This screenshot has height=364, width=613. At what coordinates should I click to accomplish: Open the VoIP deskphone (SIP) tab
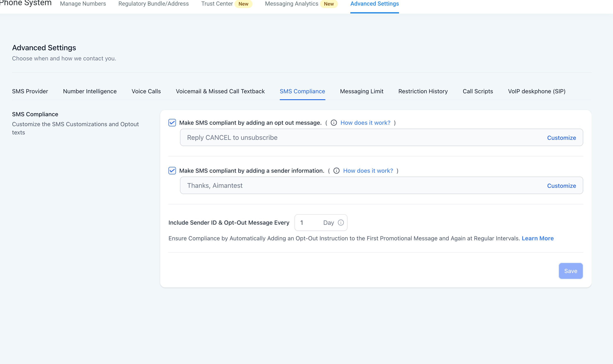[536, 91]
